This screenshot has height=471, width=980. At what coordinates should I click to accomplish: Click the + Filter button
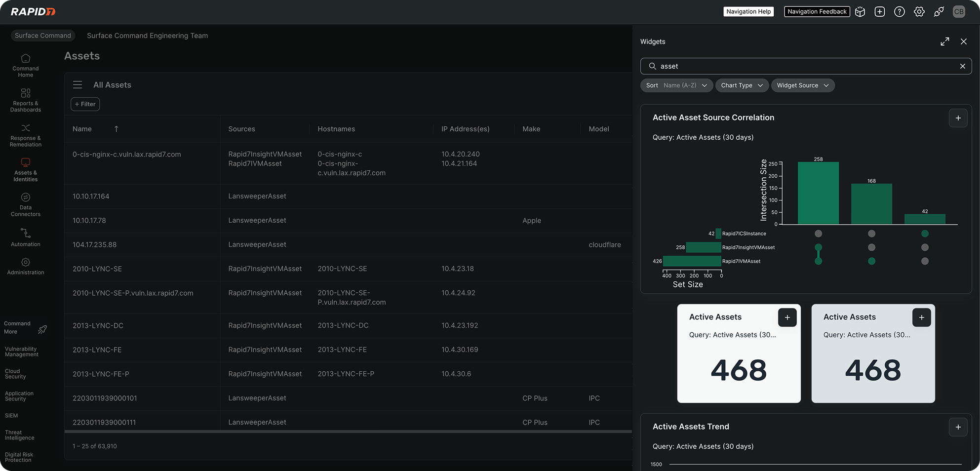pyautogui.click(x=85, y=104)
